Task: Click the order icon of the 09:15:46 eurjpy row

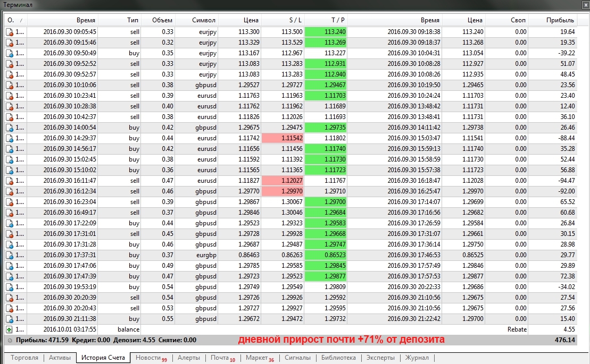Action: pyautogui.click(x=10, y=43)
